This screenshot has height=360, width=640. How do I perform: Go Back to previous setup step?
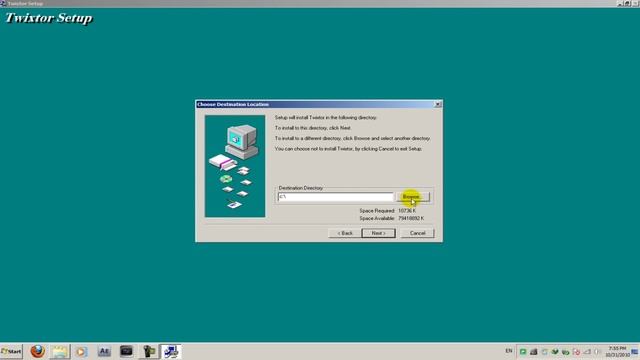pyautogui.click(x=345, y=233)
